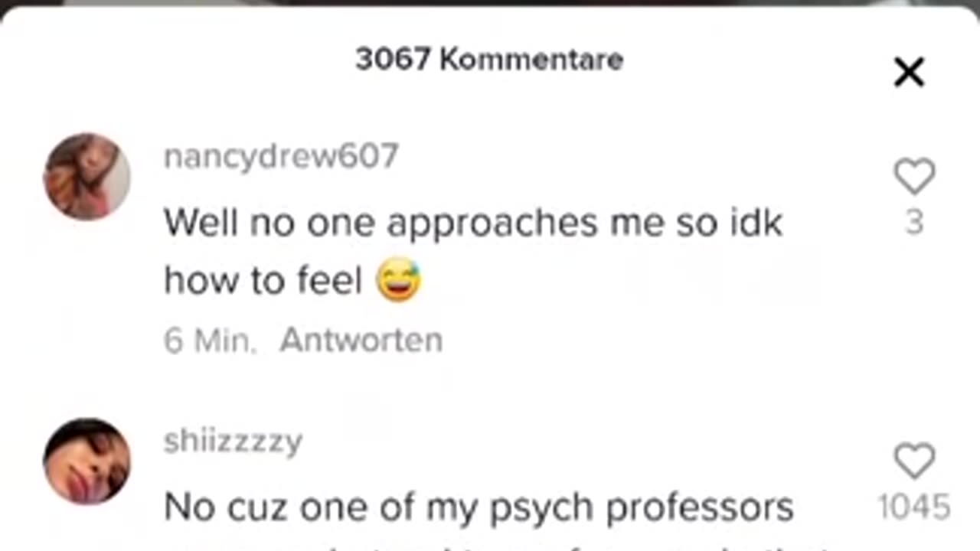The height and width of the screenshot is (551, 980).
Task: Tap the like count '1045'
Action: 915,507
